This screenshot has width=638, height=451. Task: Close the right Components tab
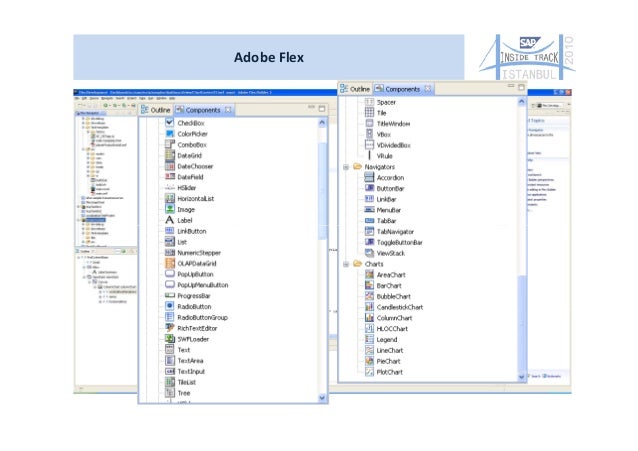click(428, 88)
